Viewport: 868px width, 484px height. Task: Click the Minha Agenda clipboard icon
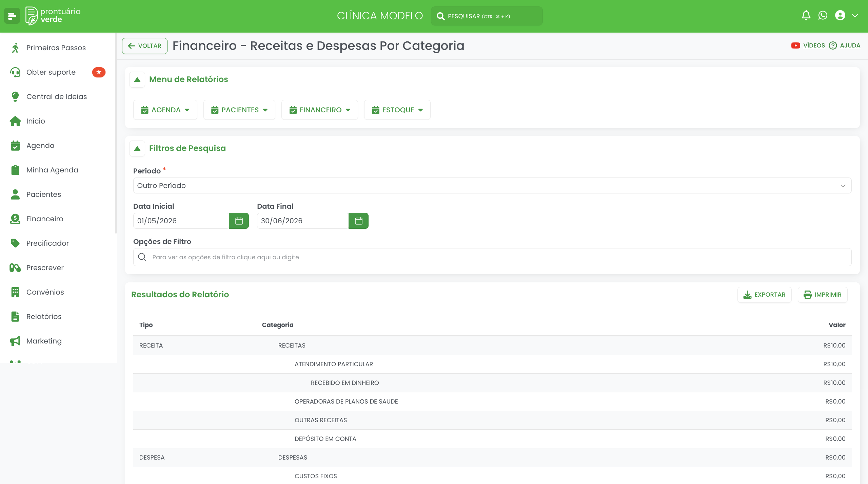tap(15, 170)
